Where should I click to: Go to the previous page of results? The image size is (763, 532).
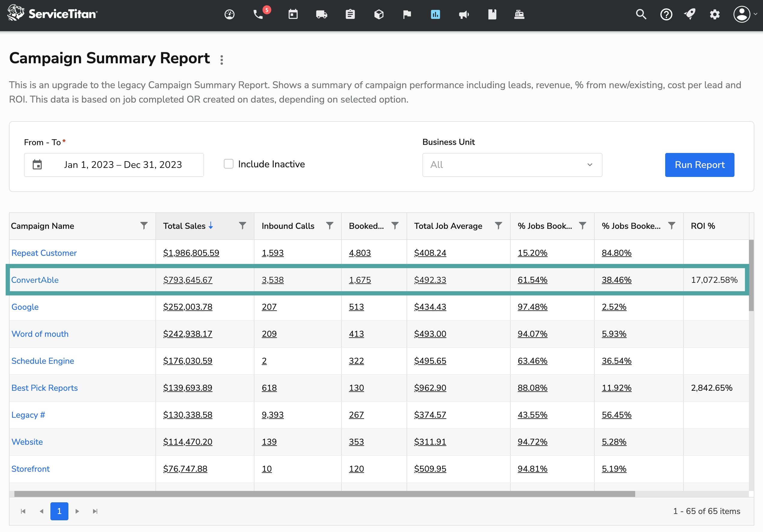pos(41,511)
